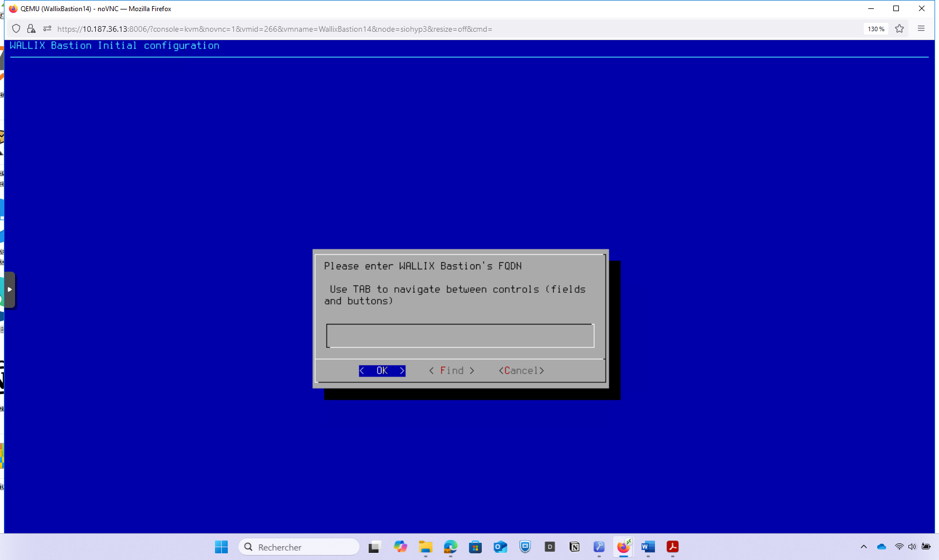This screenshot has width=939, height=560.
Task: Open Outlook from the taskbar
Action: click(x=500, y=547)
